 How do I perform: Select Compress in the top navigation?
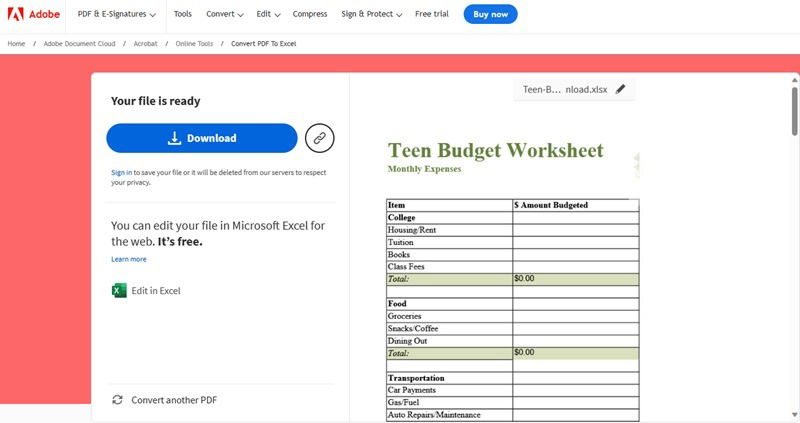[310, 14]
